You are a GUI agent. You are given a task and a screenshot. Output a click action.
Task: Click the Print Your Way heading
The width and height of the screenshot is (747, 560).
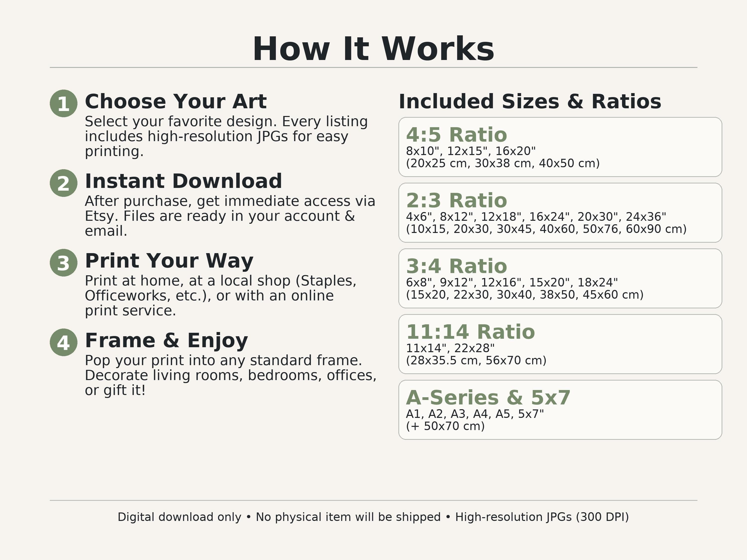(169, 261)
